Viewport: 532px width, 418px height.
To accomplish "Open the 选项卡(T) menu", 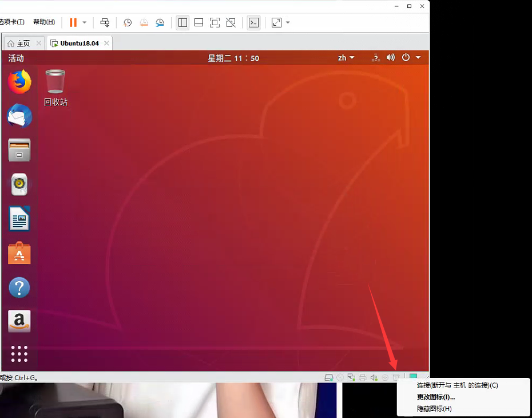I will tap(12, 22).
